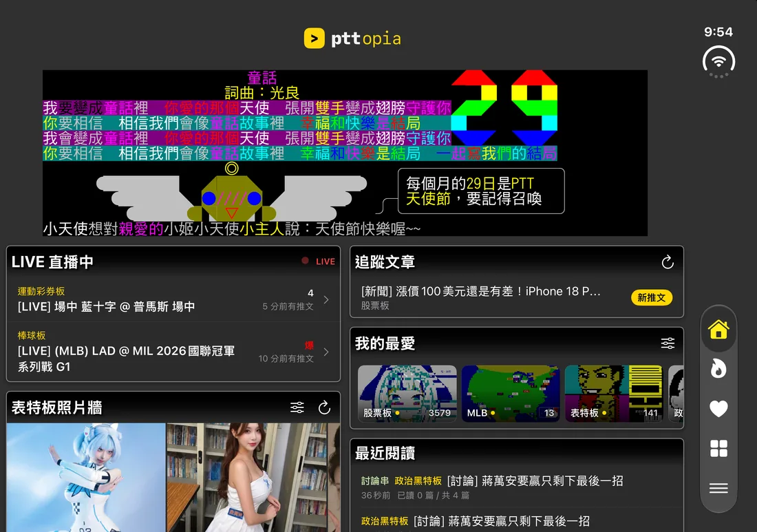Click the pttopia logo icon
Viewport: 757px width, 532px height.
point(314,38)
